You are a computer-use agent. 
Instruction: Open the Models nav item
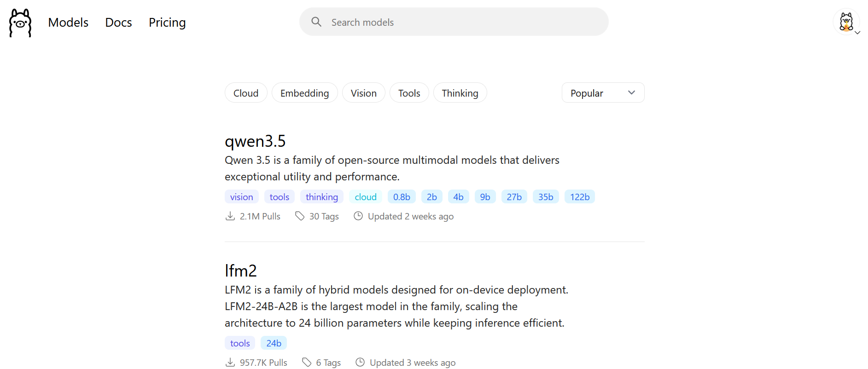(68, 23)
